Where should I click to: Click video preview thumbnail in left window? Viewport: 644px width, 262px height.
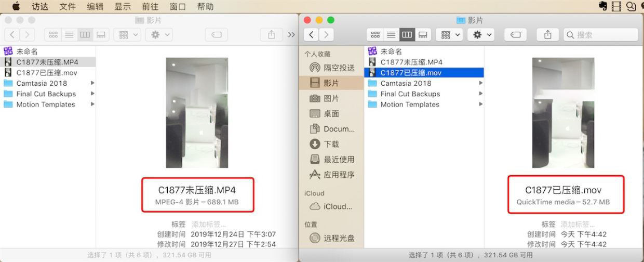197,113
